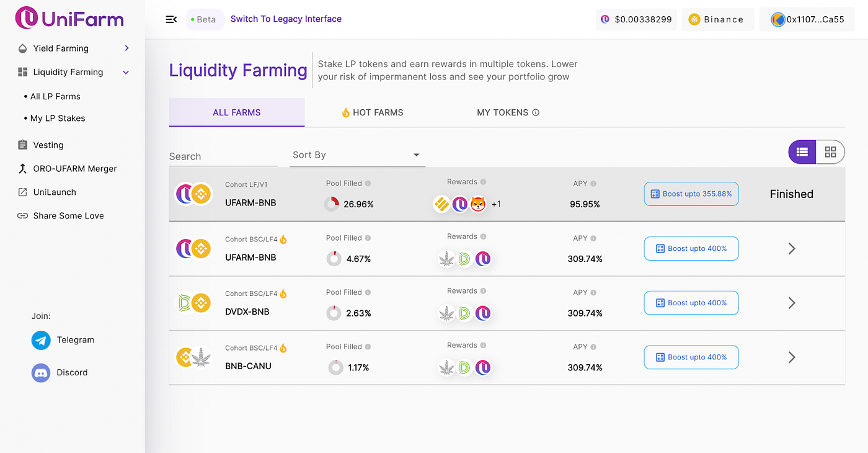The height and width of the screenshot is (453, 868).
Task: Click 4.67% pool filled progress ring
Action: (x=334, y=259)
